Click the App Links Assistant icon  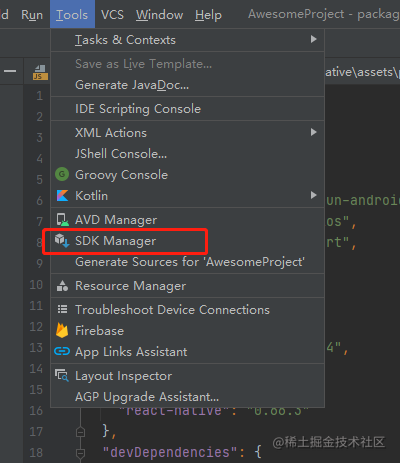click(62, 351)
